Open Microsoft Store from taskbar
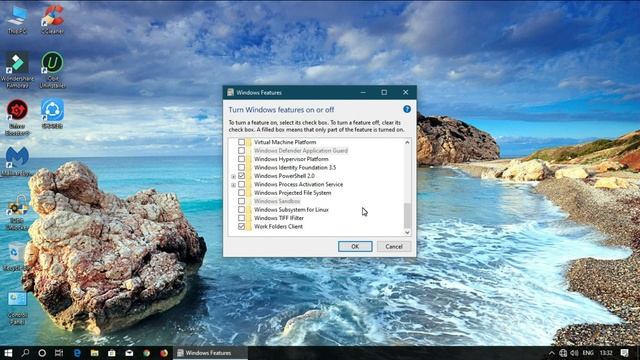The image size is (640, 360). (111, 353)
